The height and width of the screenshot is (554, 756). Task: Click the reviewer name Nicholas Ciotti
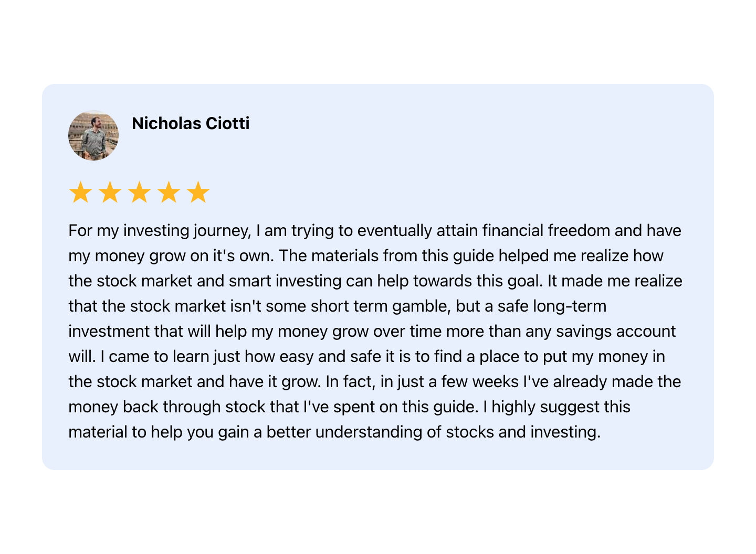(191, 123)
